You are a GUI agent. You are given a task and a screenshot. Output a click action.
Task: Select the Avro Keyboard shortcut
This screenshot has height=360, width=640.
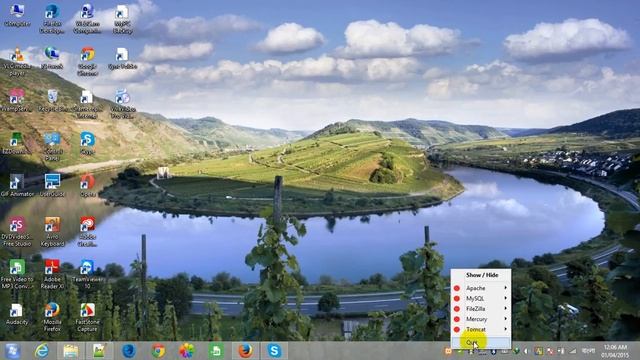pos(52,232)
